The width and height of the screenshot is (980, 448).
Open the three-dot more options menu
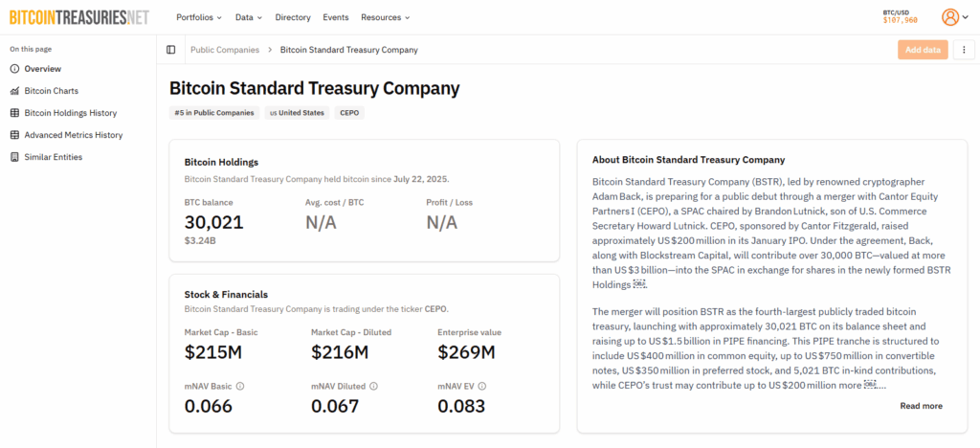tap(963, 50)
